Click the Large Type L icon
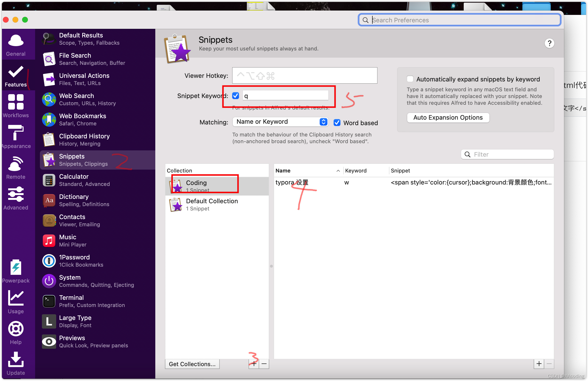The height and width of the screenshot is (381, 588). [x=49, y=321]
